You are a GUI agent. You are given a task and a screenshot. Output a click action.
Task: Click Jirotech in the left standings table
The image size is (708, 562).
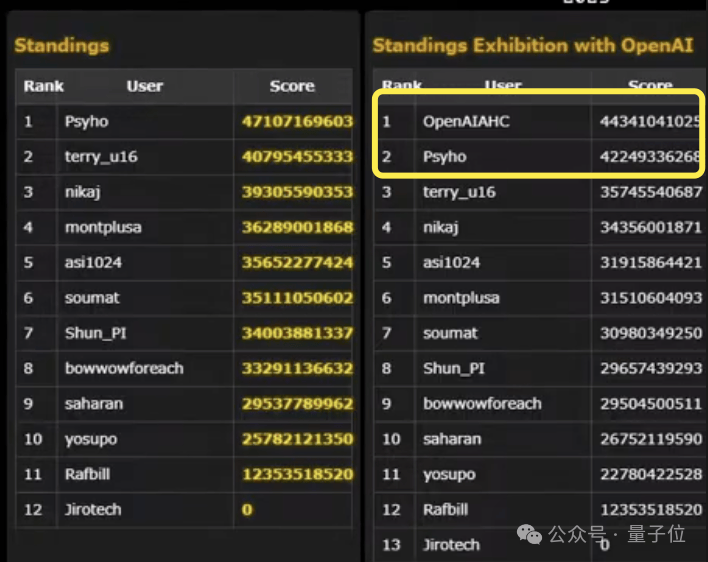[x=93, y=509]
